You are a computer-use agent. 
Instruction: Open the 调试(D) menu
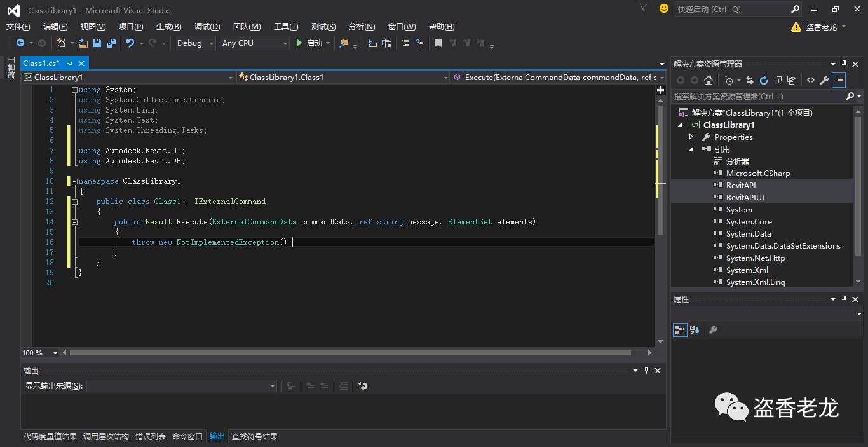pyautogui.click(x=207, y=26)
